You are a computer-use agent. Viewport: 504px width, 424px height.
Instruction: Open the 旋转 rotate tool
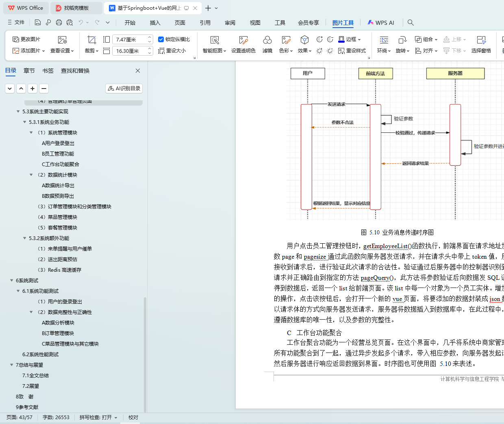402,45
